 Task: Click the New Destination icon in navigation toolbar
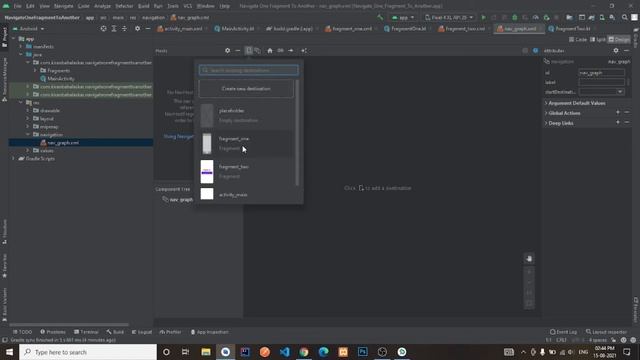pyautogui.click(x=249, y=51)
